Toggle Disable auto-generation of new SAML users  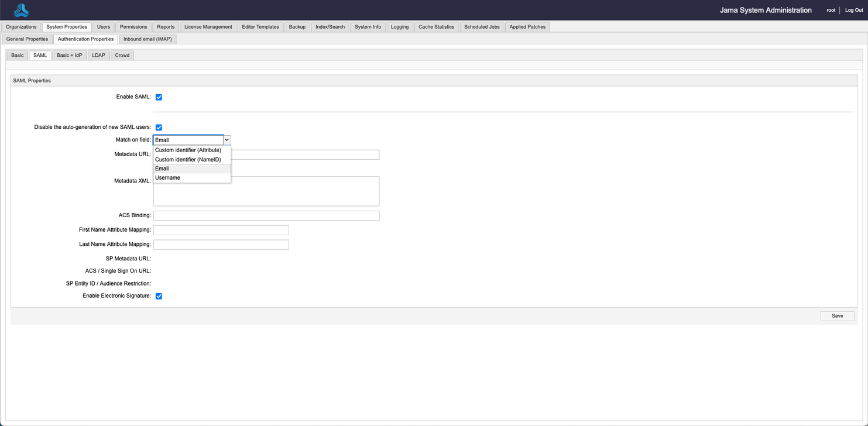pos(159,128)
